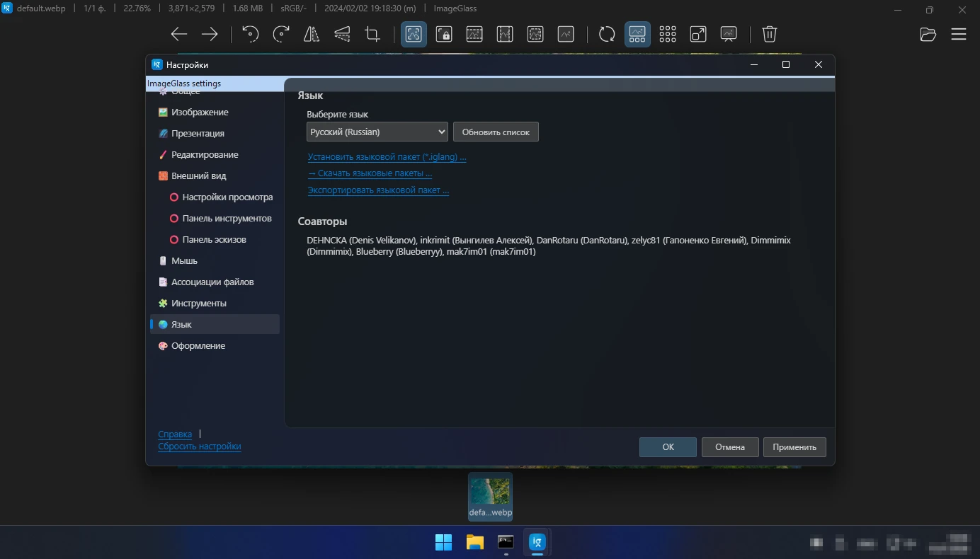Click Скачать языковые пакеты link
This screenshot has height=559, width=980.
370,173
